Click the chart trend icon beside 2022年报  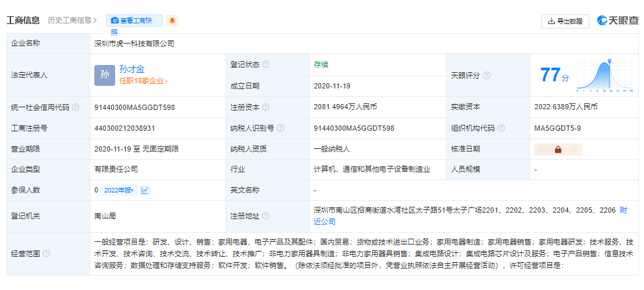146,190
